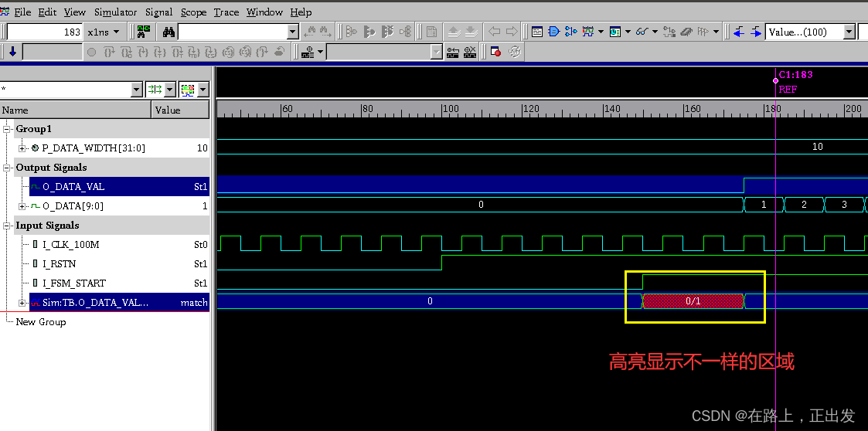The height and width of the screenshot is (431, 868).
Task: Click the back navigation arrow
Action: coord(495,32)
